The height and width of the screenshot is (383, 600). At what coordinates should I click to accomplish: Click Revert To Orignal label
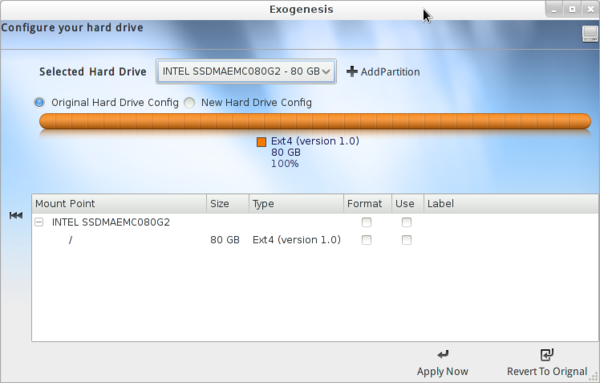[547, 372]
